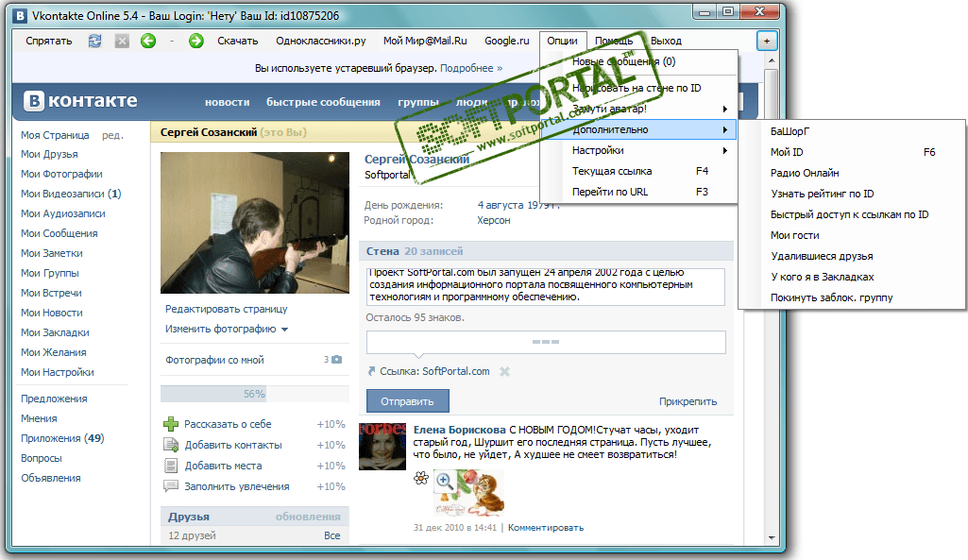Click Редактировать страницу link

(226, 309)
